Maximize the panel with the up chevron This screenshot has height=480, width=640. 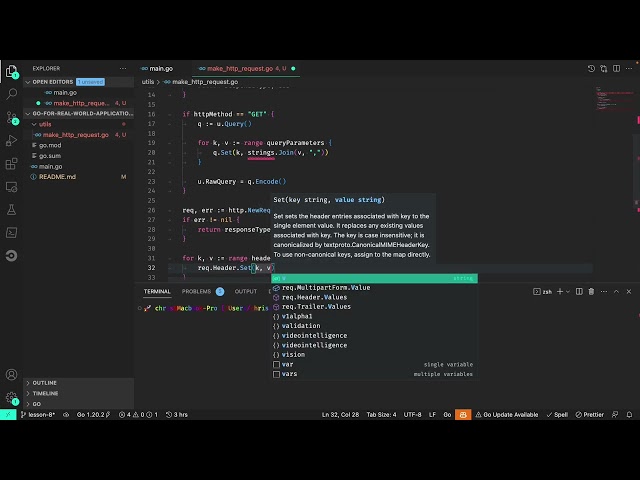(x=616, y=291)
